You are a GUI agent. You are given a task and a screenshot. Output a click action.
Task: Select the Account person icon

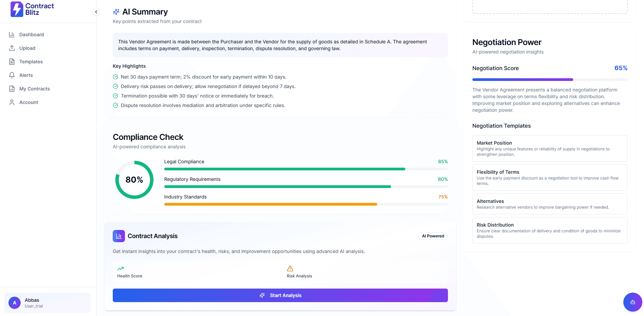point(12,102)
